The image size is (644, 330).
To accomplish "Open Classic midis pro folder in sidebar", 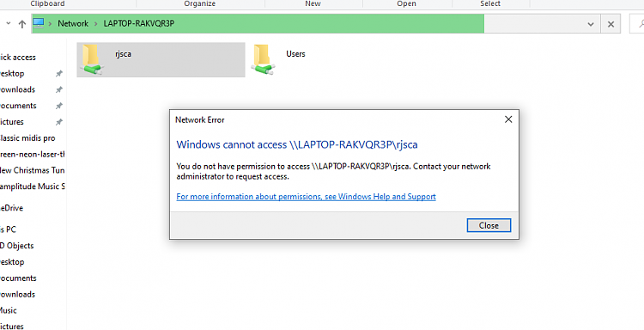I will point(27,138).
